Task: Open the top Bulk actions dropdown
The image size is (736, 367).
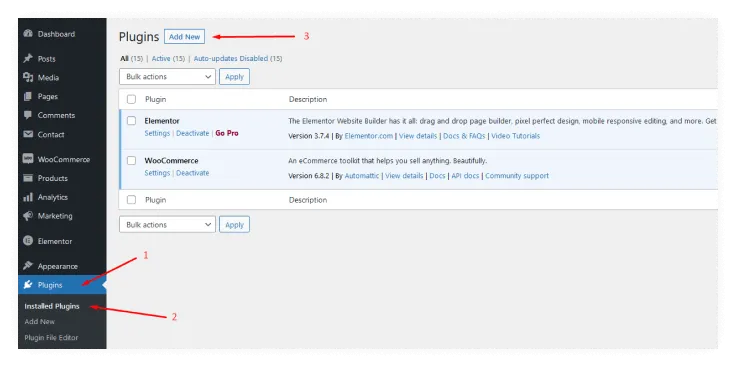Action: [168, 76]
